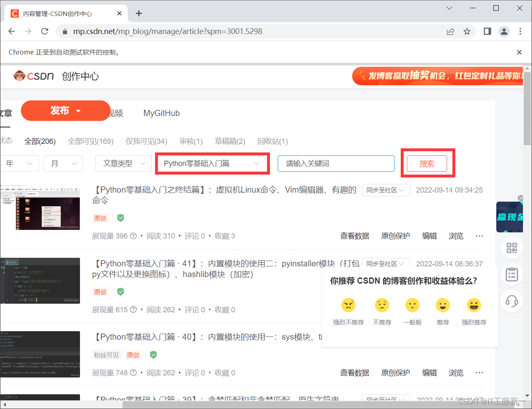Image resolution: width=532 pixels, height=409 pixels.
Task: Open the 入门篇 · 41 article title
Action: click(x=226, y=269)
